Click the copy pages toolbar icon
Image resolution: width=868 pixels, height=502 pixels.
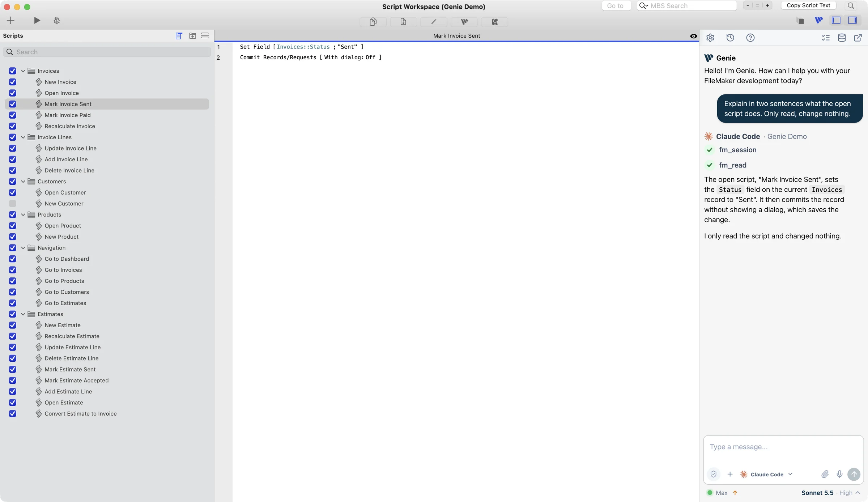pyautogui.click(x=373, y=22)
